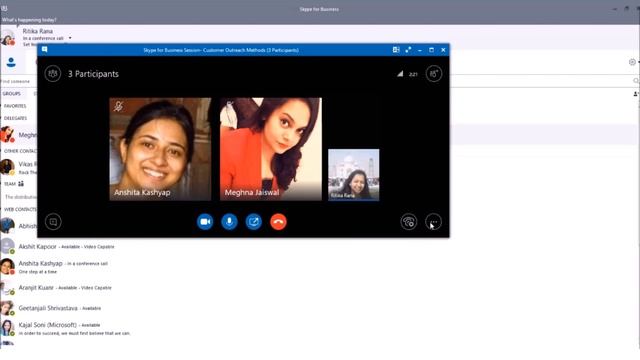Select contact Anshita Kashyap in the list
The width and height of the screenshot is (640, 360).
pyautogui.click(x=63, y=267)
